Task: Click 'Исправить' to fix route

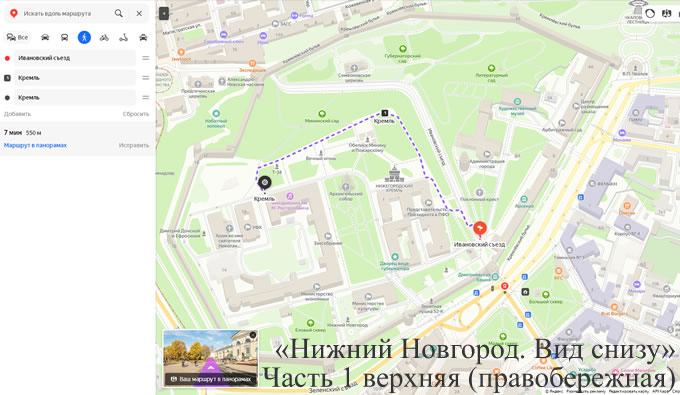Action: pyautogui.click(x=134, y=145)
